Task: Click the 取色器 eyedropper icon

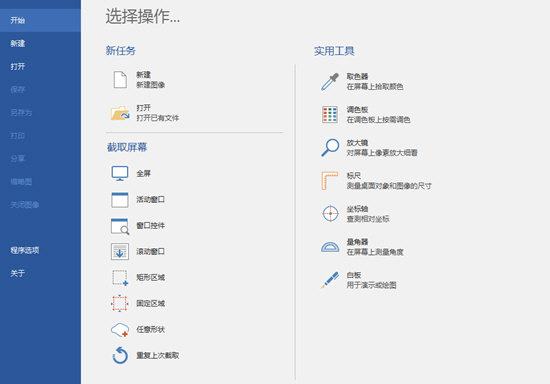Action: [x=330, y=81]
